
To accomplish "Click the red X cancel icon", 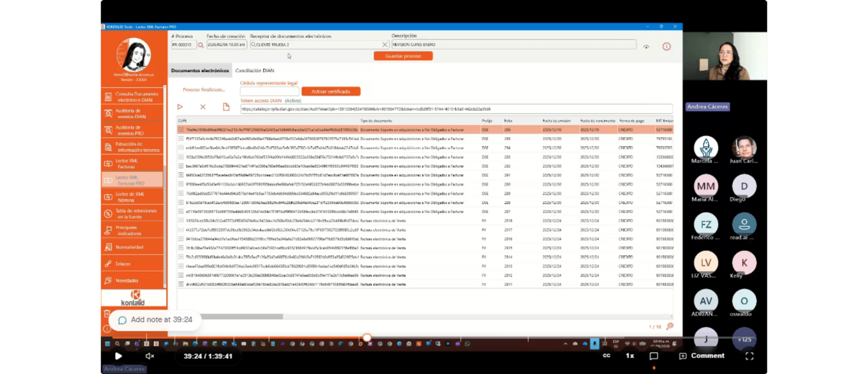I will point(203,107).
